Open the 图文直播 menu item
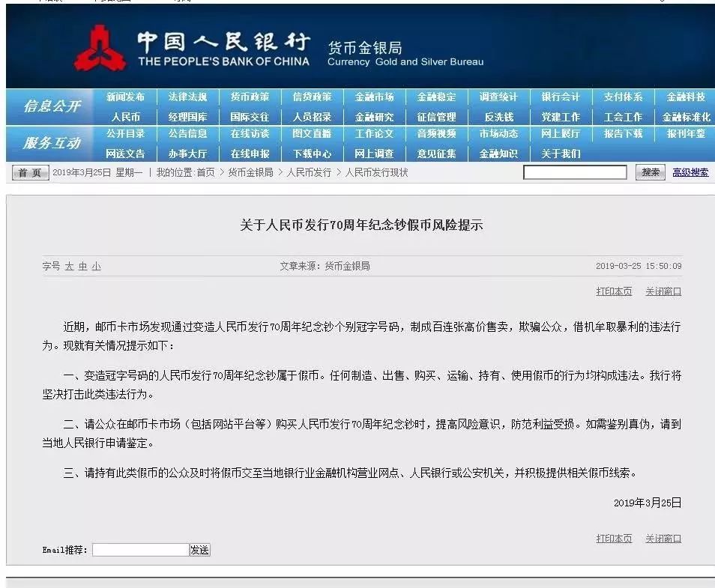 tap(312, 133)
